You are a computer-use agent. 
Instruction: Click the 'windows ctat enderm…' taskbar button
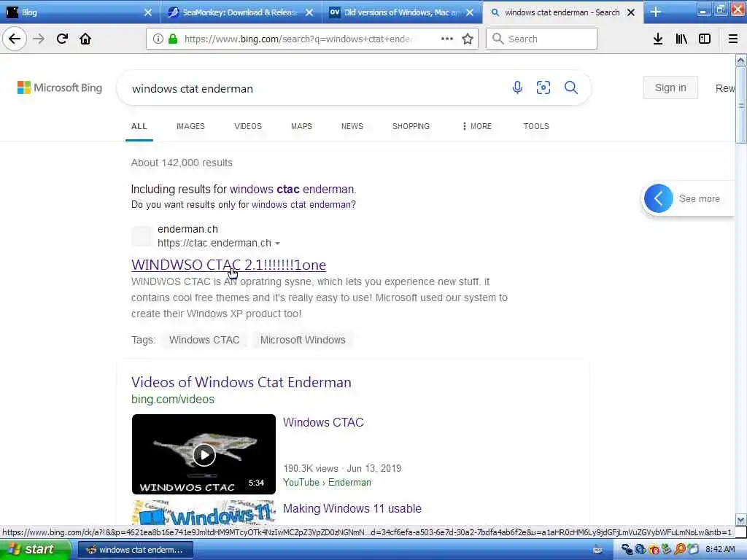tap(135, 550)
